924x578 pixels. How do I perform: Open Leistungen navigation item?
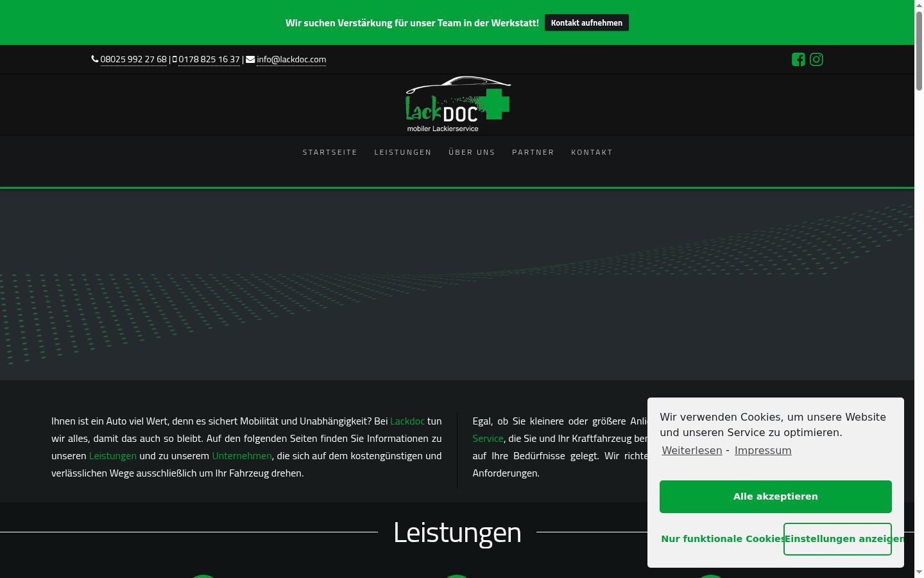[403, 152]
